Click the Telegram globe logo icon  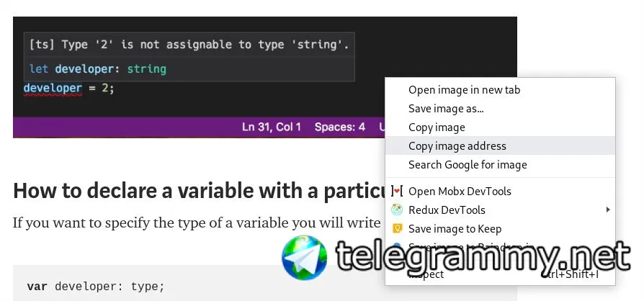(x=305, y=258)
